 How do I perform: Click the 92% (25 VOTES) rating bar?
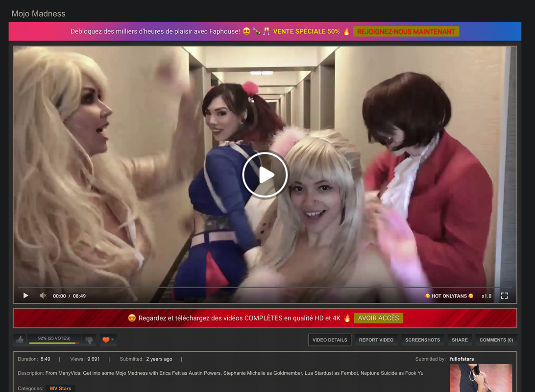[x=54, y=340]
